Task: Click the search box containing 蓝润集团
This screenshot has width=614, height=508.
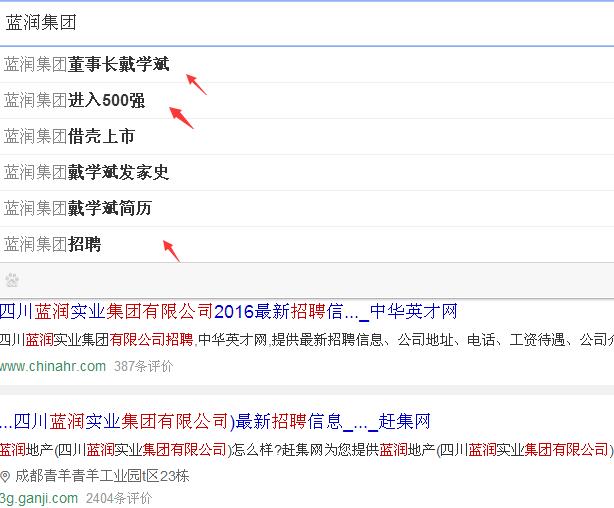Action: pos(300,22)
